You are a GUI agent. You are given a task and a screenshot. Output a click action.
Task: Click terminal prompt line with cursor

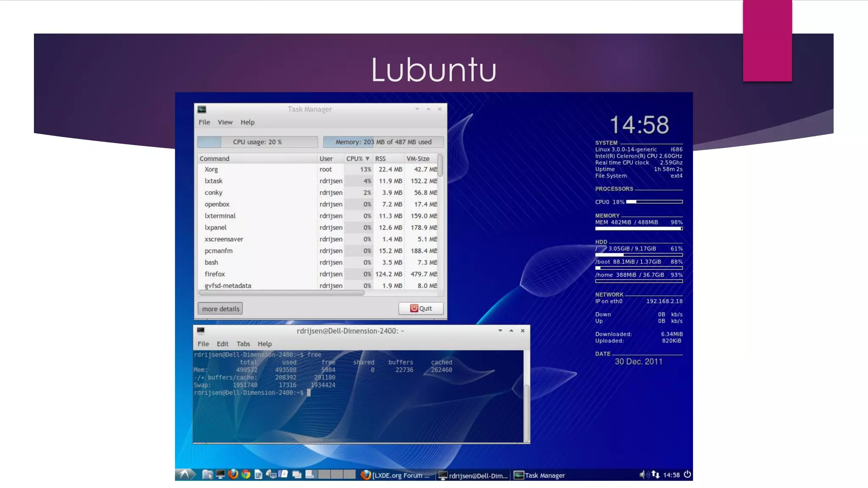pos(253,393)
